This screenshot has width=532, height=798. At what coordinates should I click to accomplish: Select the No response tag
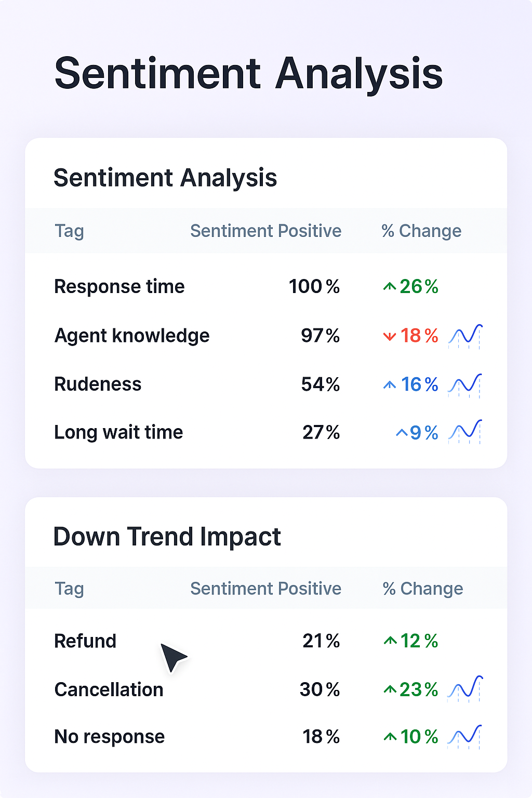point(109,737)
